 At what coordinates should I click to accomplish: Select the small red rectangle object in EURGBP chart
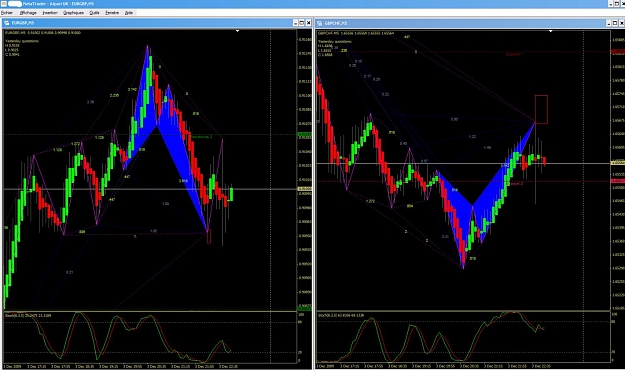pyautogui.click(x=209, y=236)
